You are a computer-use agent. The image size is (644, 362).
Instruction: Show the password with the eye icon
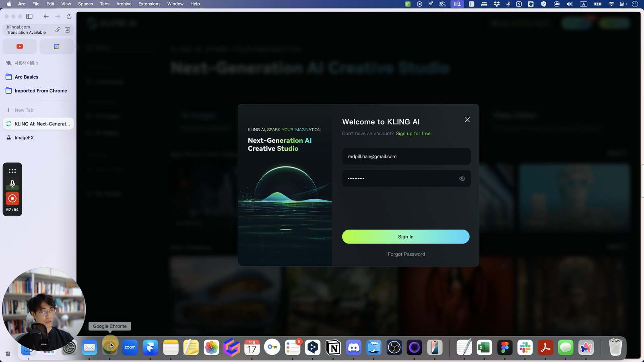(462, 179)
